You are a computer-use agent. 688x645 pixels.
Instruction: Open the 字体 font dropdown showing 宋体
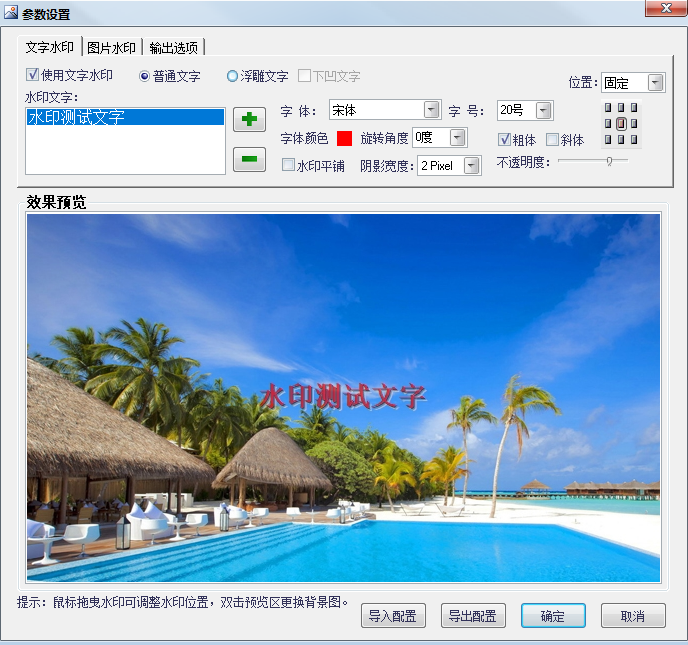pyautogui.click(x=431, y=110)
